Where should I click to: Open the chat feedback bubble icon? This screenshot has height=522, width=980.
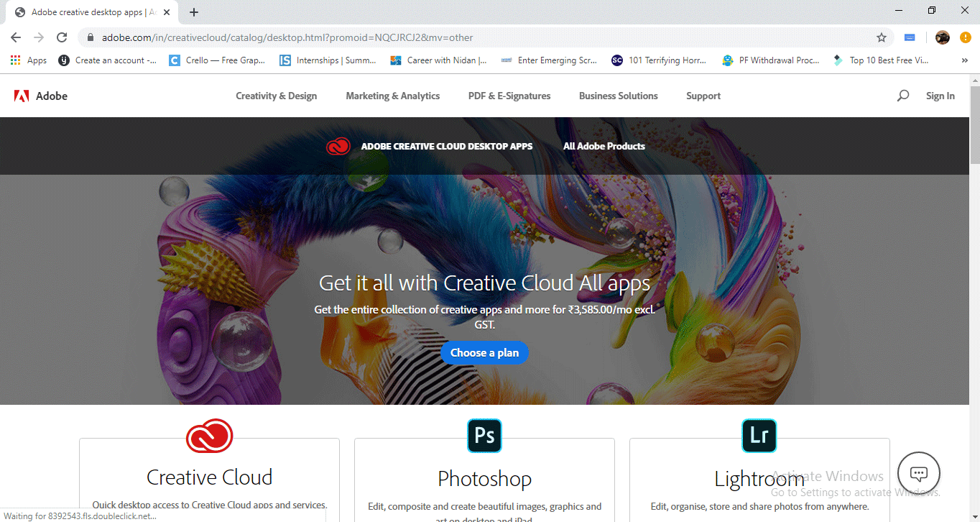(919, 473)
